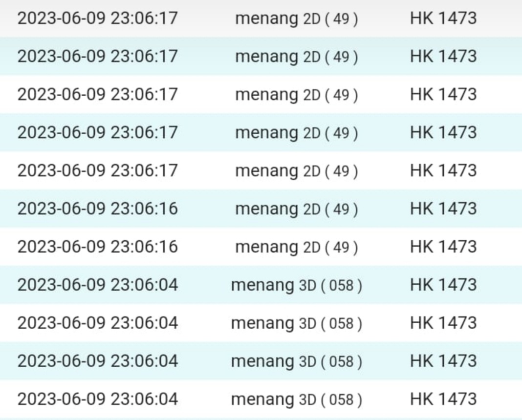522x420 pixels.
Task: Click the first 23:06:16 timestamp
Action: [x=97, y=209]
